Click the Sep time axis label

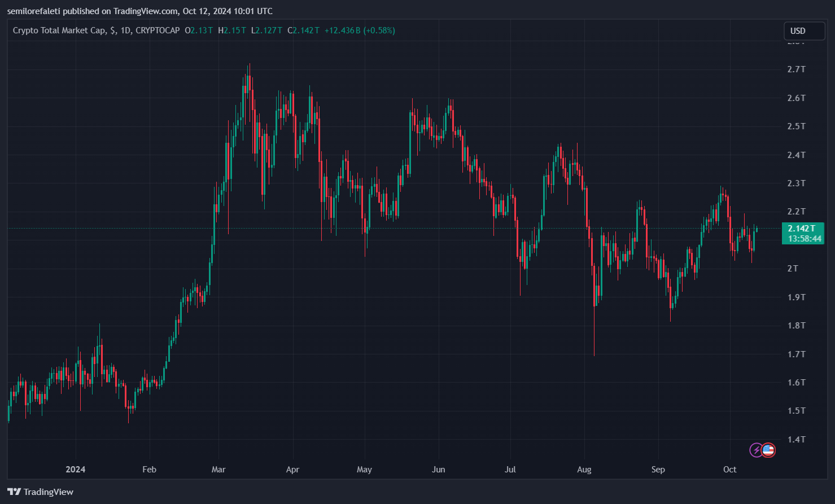click(x=658, y=469)
